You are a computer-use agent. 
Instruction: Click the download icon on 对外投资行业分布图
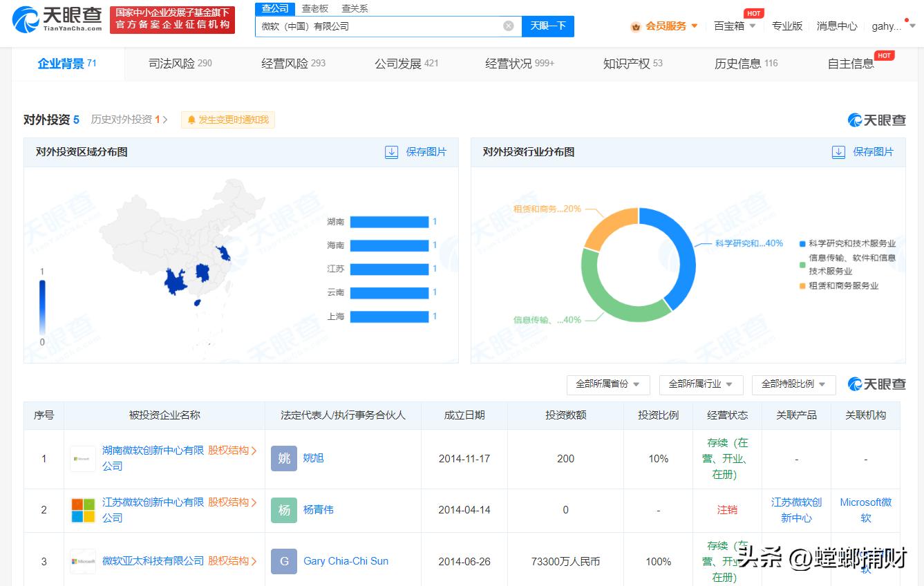(838, 153)
